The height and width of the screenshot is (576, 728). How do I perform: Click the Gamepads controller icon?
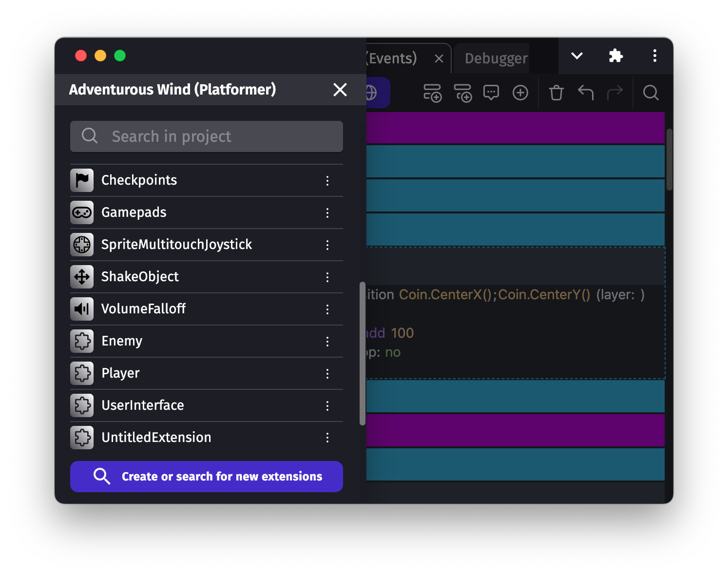click(82, 212)
